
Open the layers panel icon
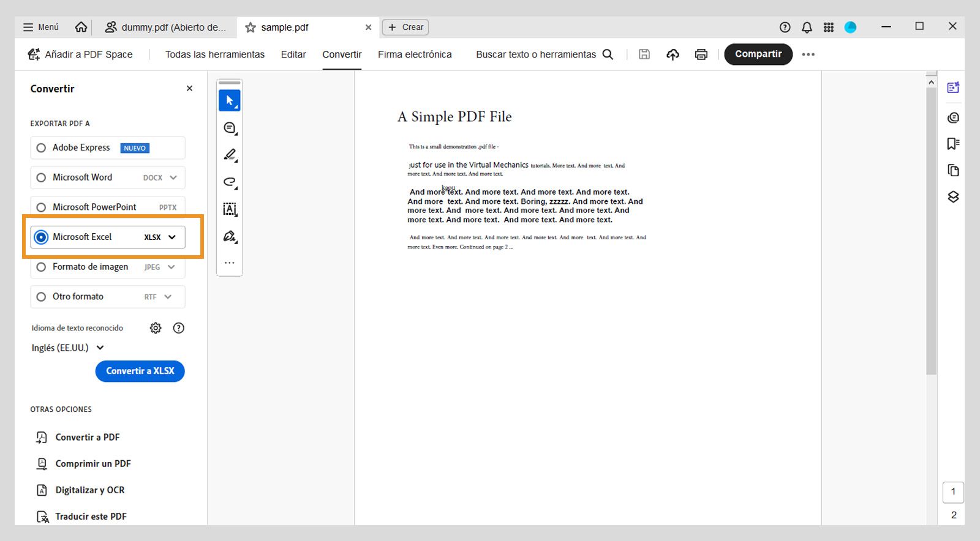pos(953,196)
